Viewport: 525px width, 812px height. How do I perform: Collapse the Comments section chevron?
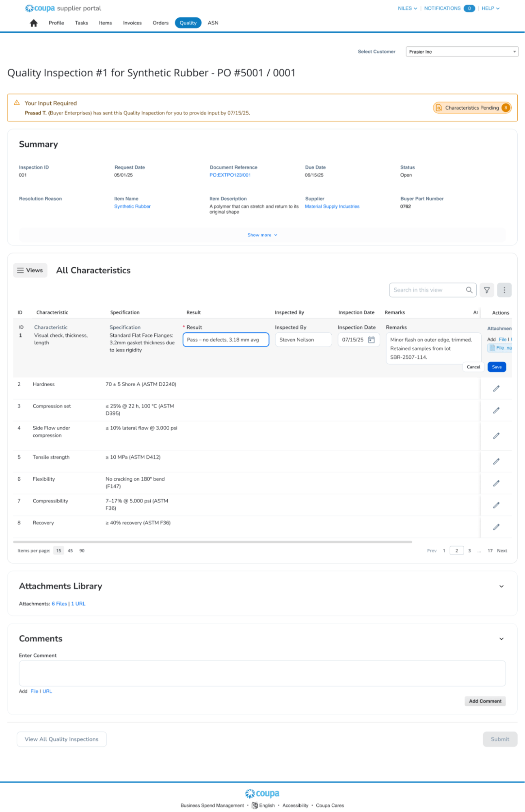click(x=501, y=639)
